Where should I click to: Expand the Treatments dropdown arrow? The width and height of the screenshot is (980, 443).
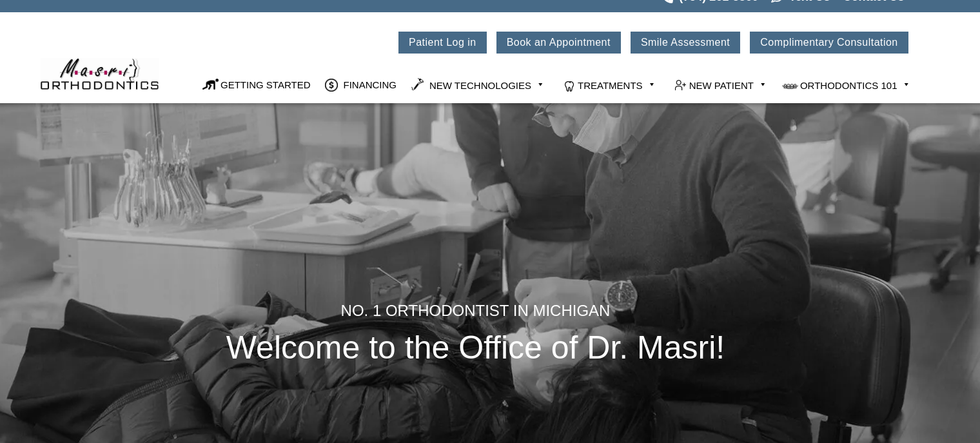(652, 84)
